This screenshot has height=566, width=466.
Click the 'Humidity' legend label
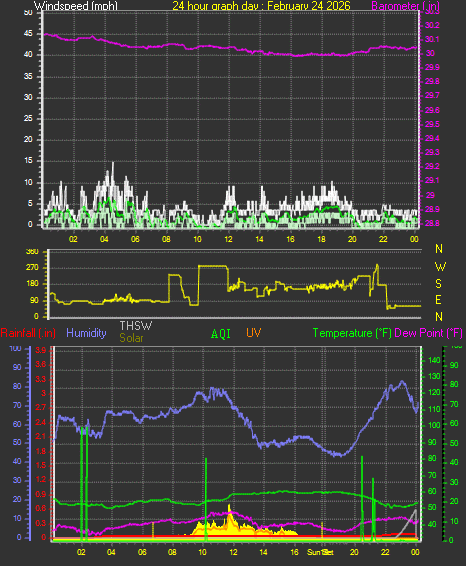[86, 333]
